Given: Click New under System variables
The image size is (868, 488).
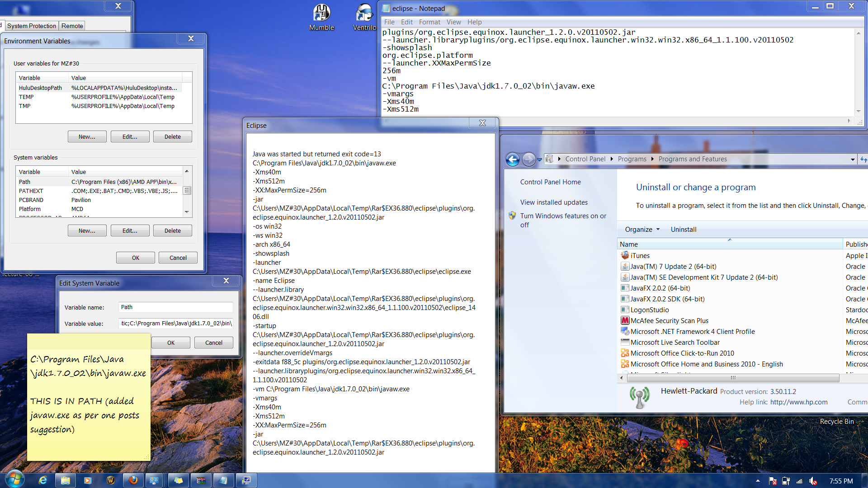Looking at the screenshot, I should [x=87, y=230].
